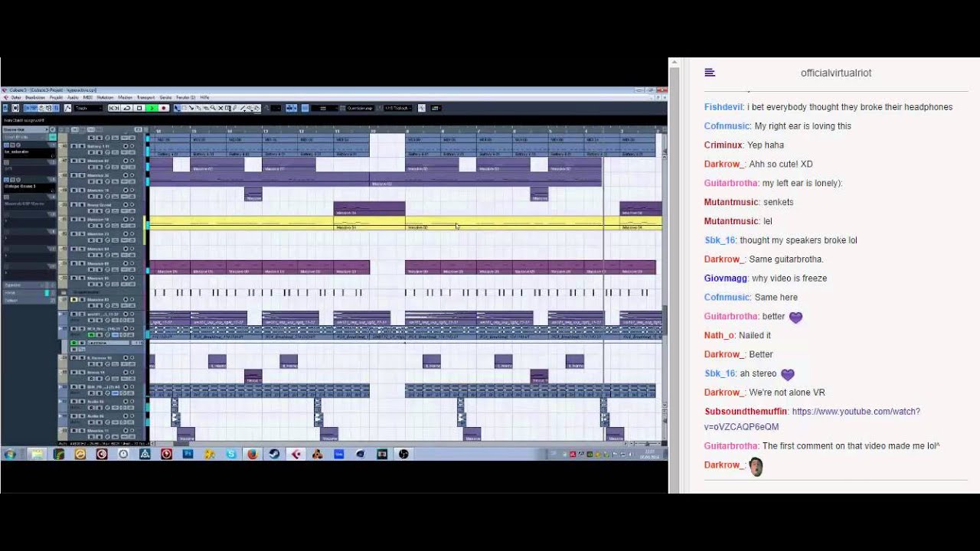Open Skype from the Windows taskbar
The width and height of the screenshot is (980, 551).
tap(230, 454)
